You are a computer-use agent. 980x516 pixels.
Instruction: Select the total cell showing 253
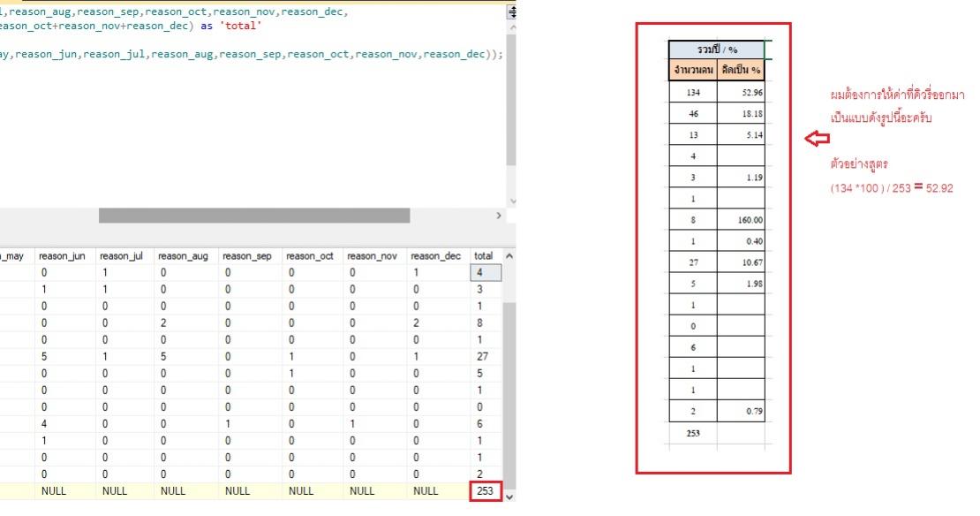coord(486,491)
